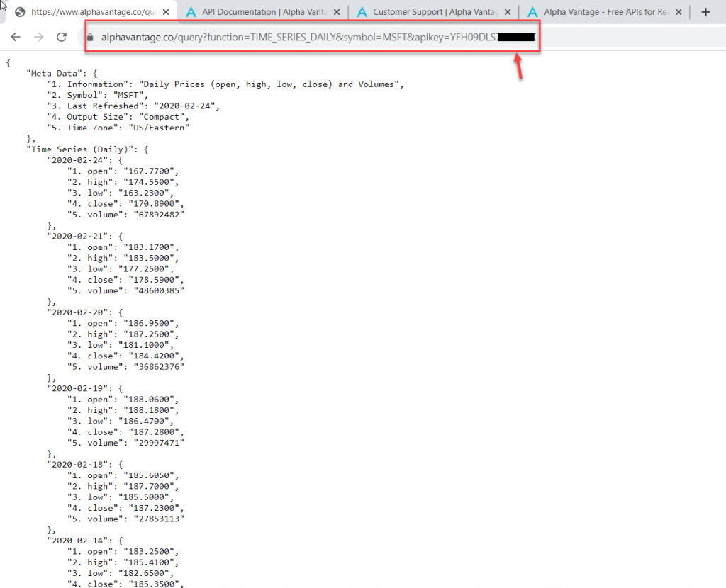726x588 pixels.
Task: Click the volume value "67892482"
Action: click(159, 215)
